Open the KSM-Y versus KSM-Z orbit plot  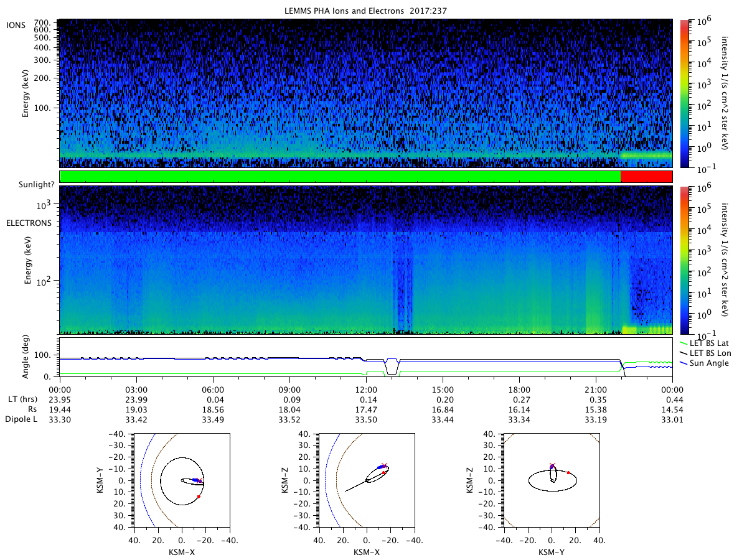pos(552,480)
